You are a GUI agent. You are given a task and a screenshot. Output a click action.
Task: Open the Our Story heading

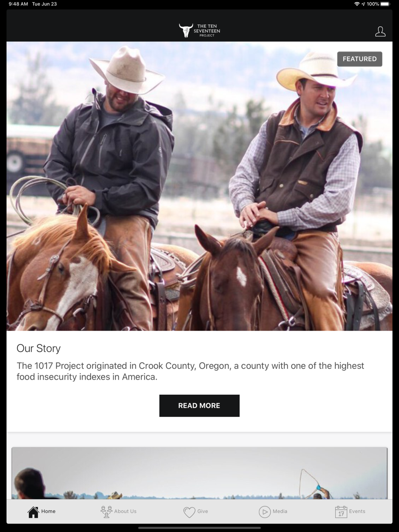[39, 348]
